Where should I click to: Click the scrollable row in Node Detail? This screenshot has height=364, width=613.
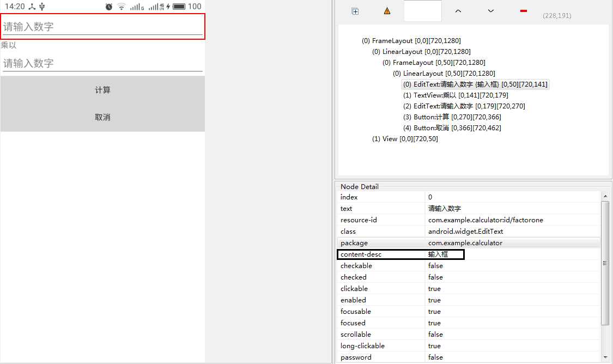tap(469, 334)
